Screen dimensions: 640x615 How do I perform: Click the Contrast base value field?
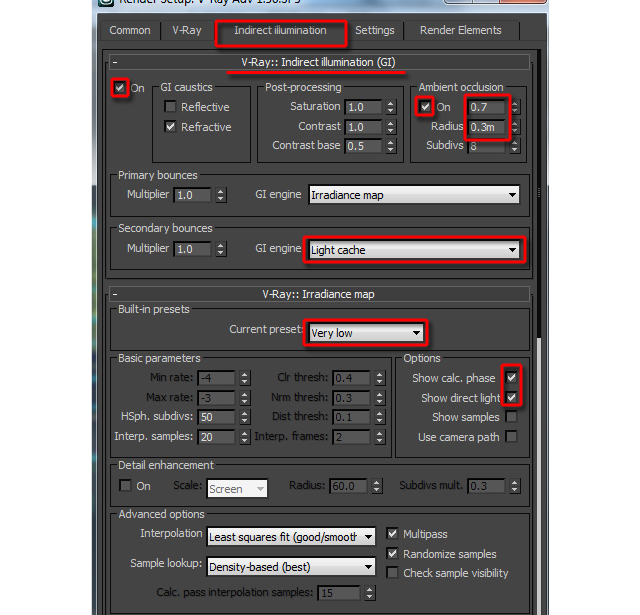(363, 146)
